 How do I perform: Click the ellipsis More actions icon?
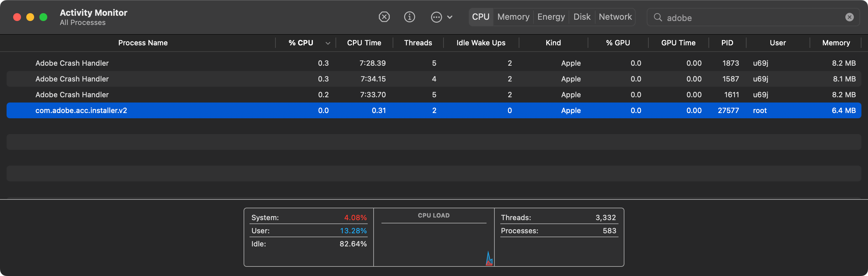436,17
